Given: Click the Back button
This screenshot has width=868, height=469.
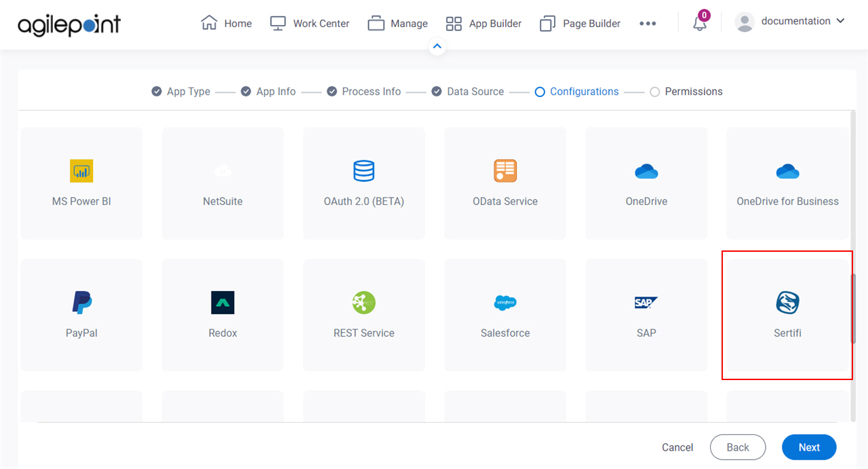Looking at the screenshot, I should (x=738, y=447).
